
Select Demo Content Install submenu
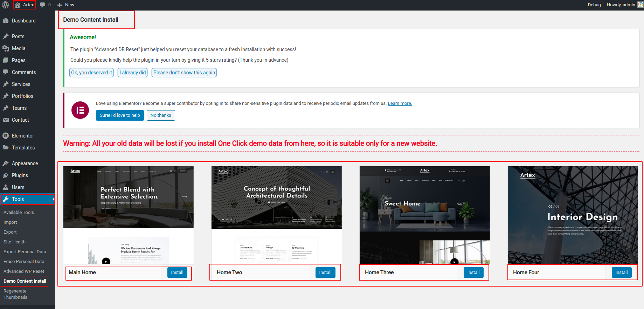click(x=25, y=281)
